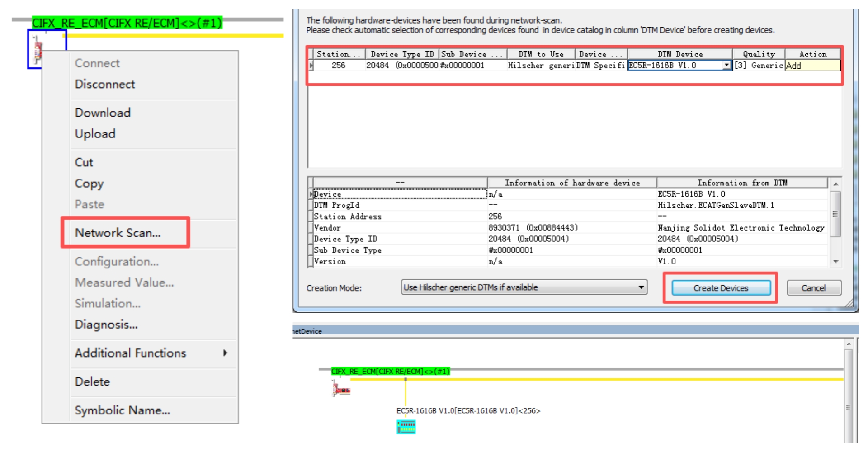The height and width of the screenshot is (452, 868).
Task: Click the netDevice pane scroll-up arrow
Action: 849,344
